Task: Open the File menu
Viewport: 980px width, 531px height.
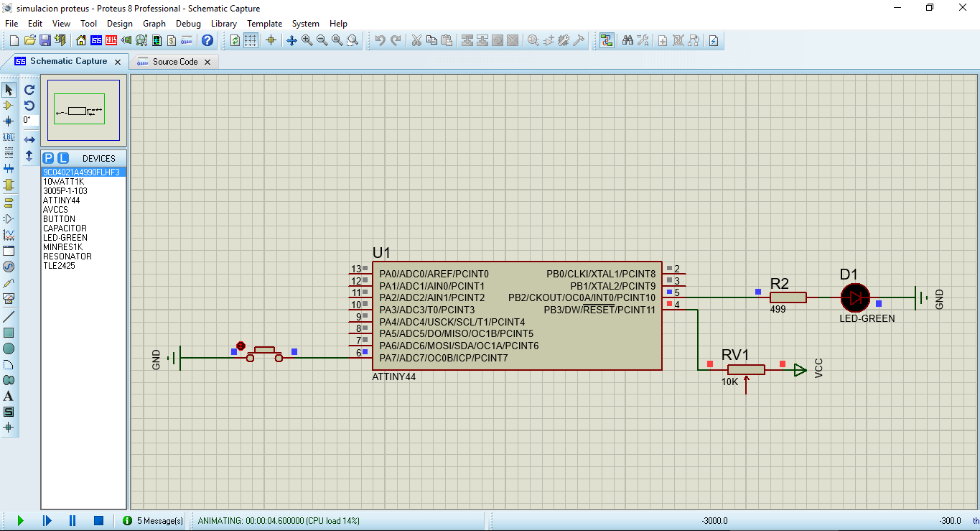Action: pos(11,24)
